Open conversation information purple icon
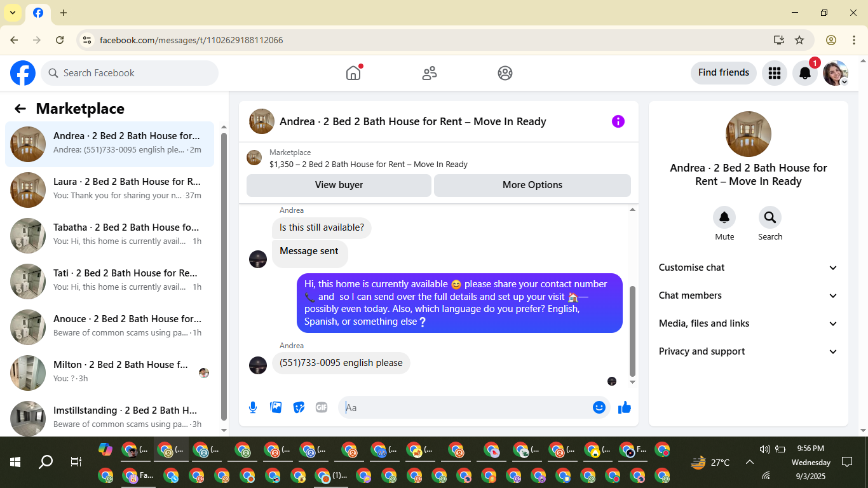This screenshot has width=868, height=488. pyautogui.click(x=618, y=121)
